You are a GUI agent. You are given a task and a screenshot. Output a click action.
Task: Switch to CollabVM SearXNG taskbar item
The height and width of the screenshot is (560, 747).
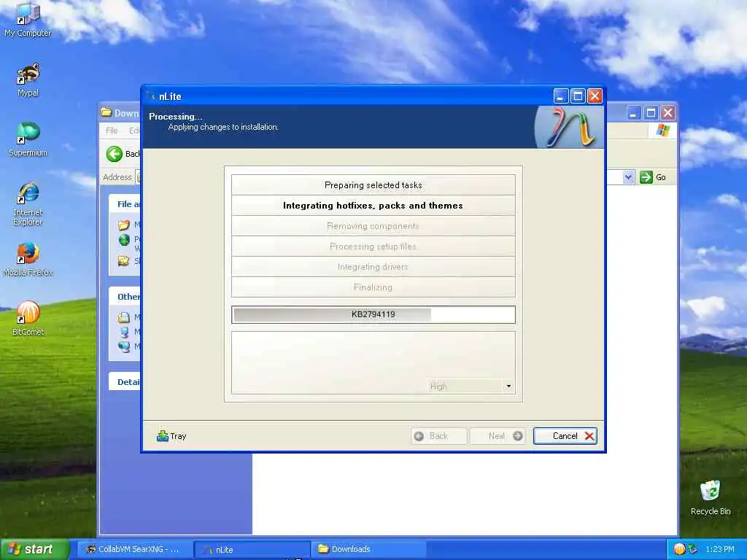133,549
